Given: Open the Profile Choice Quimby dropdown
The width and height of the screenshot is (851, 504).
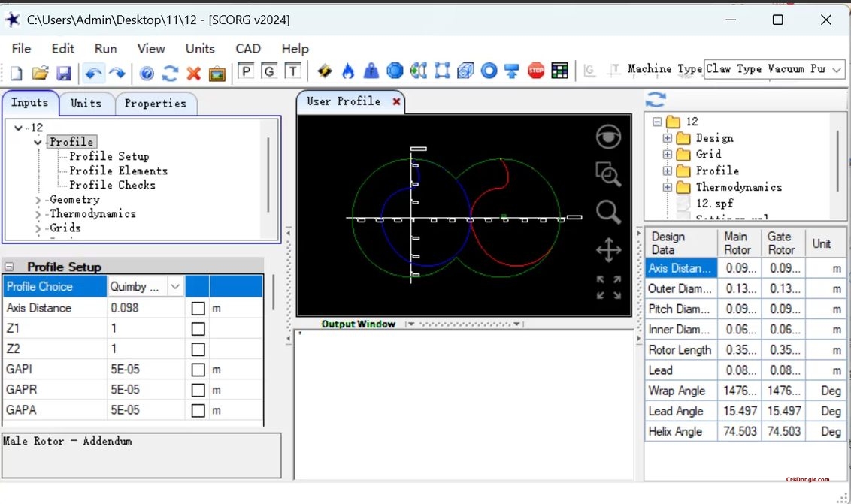Looking at the screenshot, I should coord(175,286).
